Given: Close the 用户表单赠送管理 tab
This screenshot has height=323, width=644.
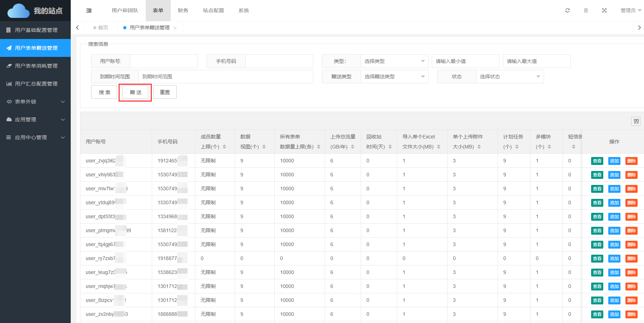Looking at the screenshot, I should click(x=175, y=28).
